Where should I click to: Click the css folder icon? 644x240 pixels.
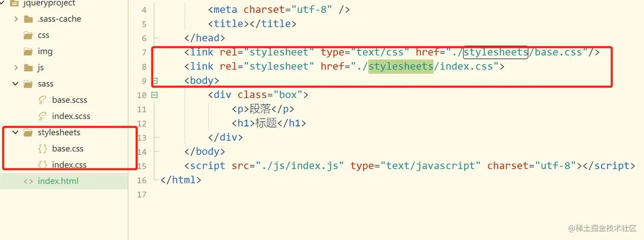click(x=29, y=35)
